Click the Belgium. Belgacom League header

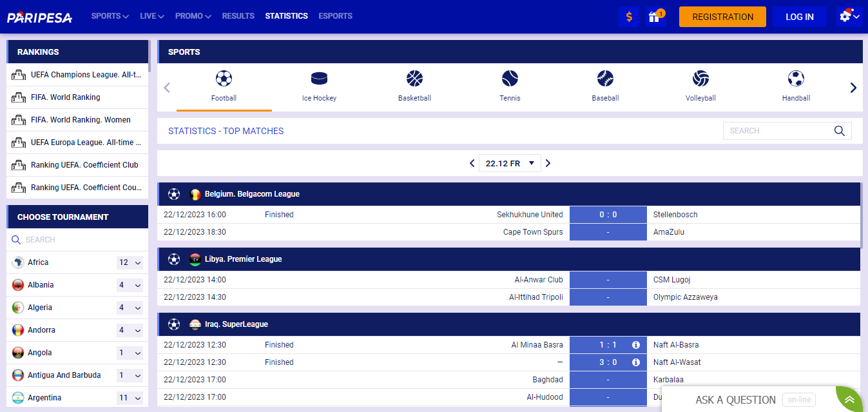pyautogui.click(x=509, y=194)
